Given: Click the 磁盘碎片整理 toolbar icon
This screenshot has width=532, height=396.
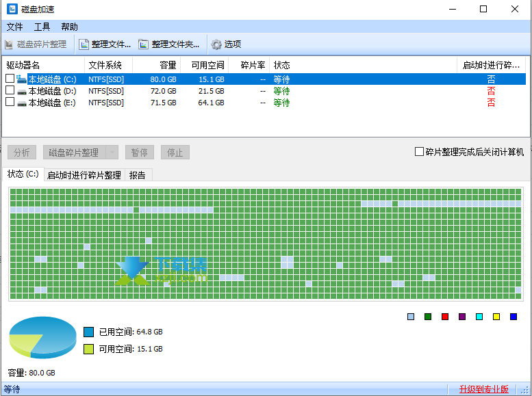Looking at the screenshot, I should tap(8, 44).
